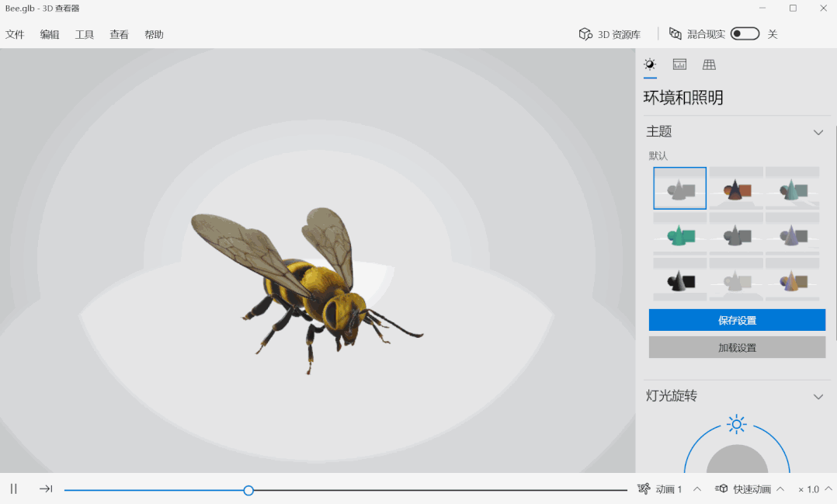Select the teal cone theme thumbnail
Image resolution: width=837 pixels, height=504 pixels.
click(x=792, y=188)
